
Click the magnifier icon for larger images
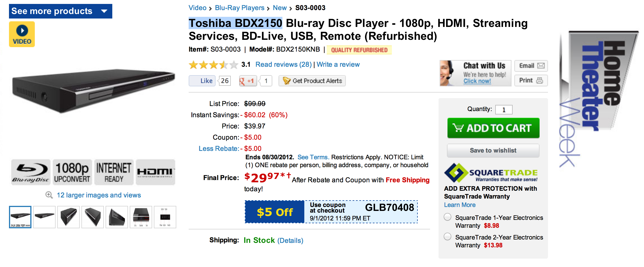point(49,195)
